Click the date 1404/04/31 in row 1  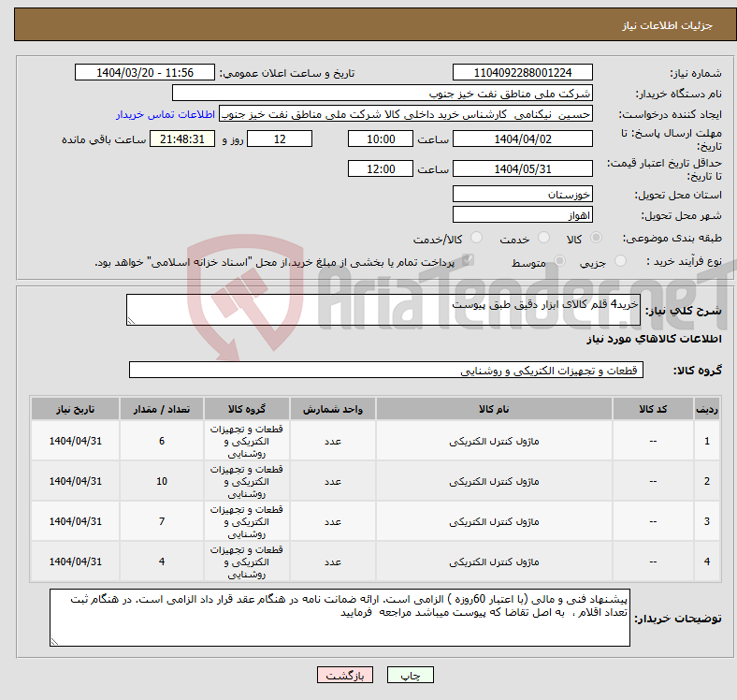click(75, 441)
